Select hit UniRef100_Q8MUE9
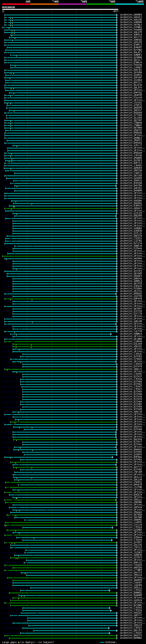Viewport: 146px width, 644px height. (131, 168)
